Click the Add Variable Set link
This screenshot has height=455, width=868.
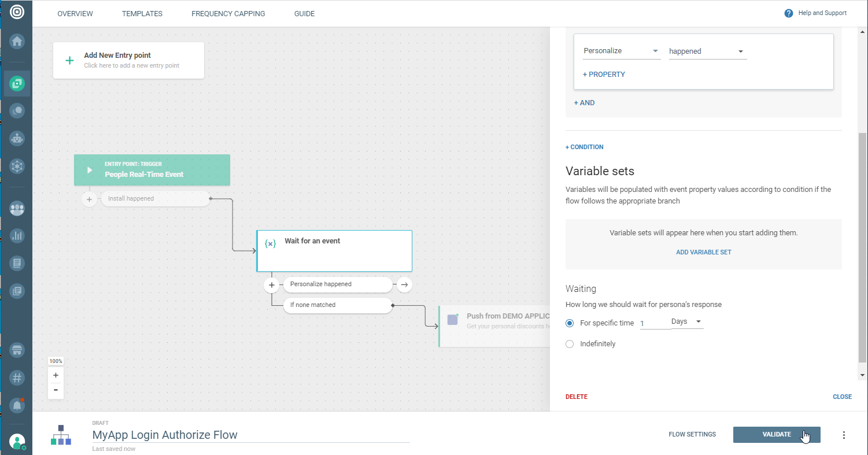703,252
